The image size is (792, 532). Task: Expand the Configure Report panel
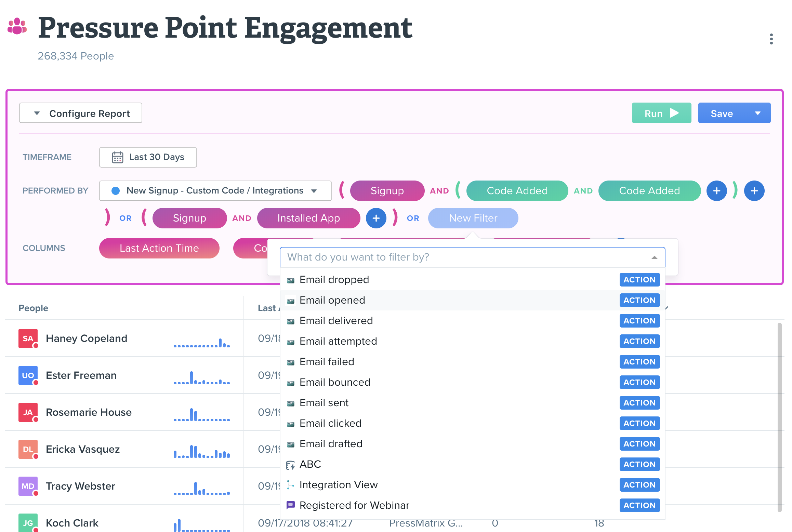81,114
